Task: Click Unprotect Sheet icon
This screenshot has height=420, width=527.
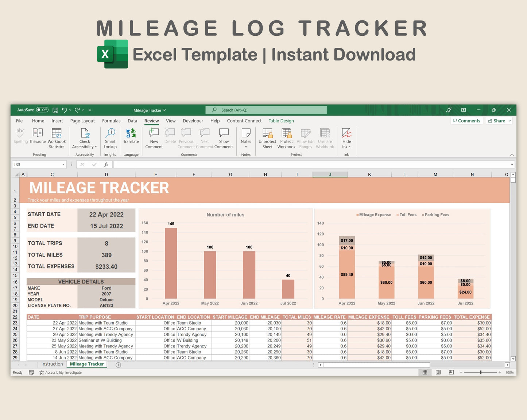Action: click(x=267, y=133)
